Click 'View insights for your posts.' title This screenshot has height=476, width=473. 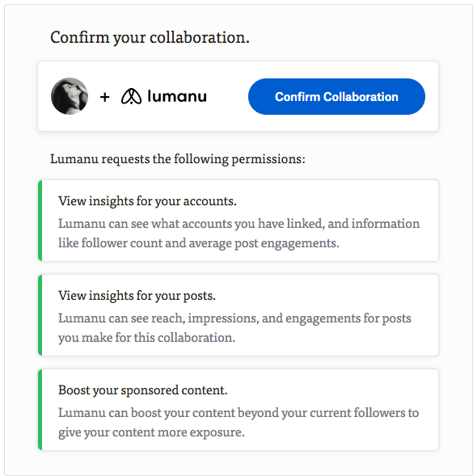coord(137,296)
